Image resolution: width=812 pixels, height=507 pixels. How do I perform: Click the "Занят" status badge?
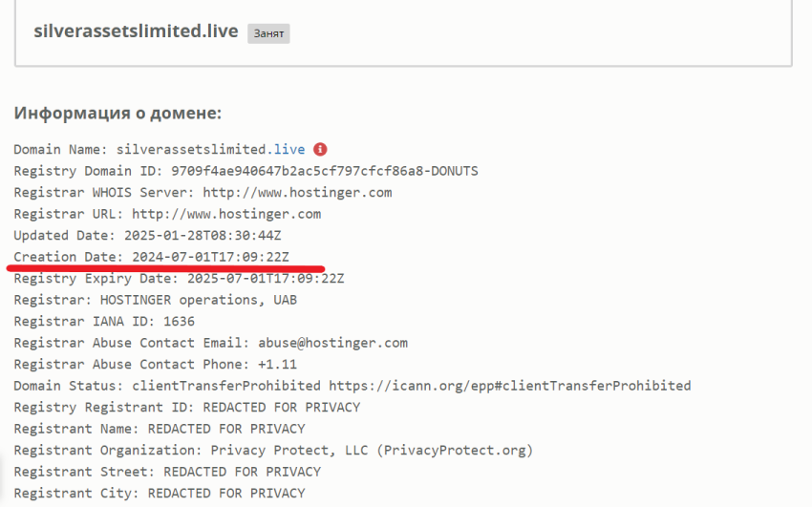(268, 33)
